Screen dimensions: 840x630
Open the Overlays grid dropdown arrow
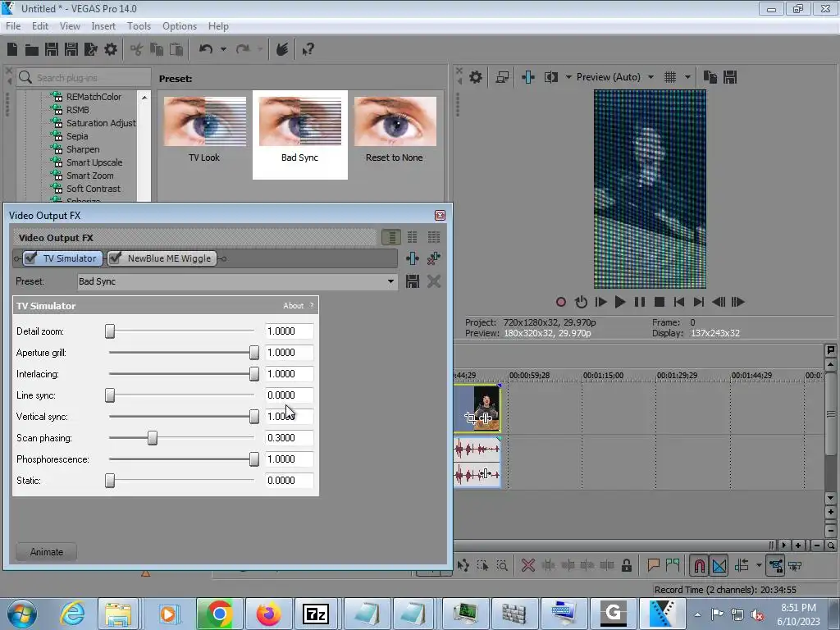(687, 77)
